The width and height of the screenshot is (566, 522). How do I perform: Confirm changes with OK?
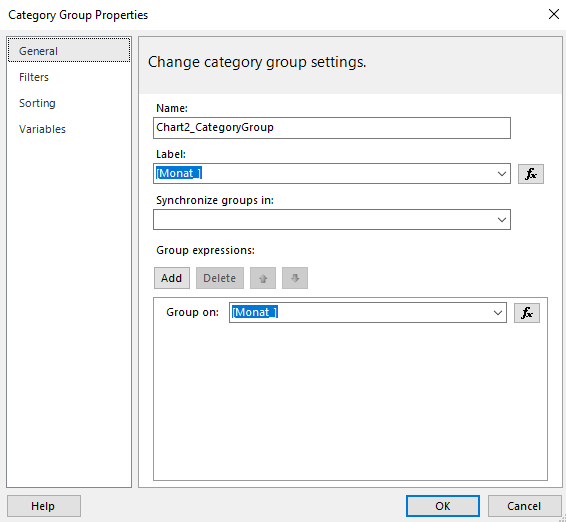click(x=443, y=506)
